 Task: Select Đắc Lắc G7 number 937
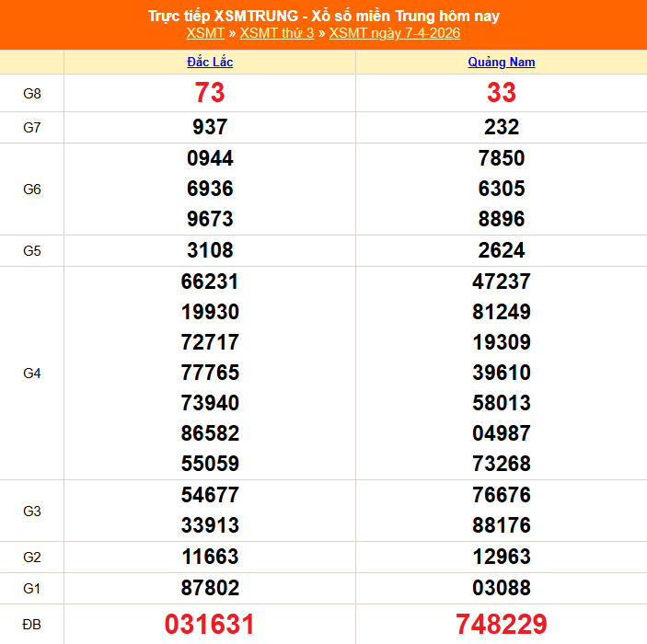tap(210, 127)
